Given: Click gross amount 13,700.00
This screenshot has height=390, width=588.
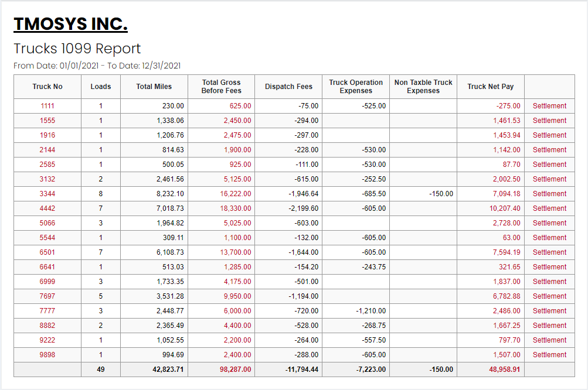Looking at the screenshot, I should click(236, 252).
